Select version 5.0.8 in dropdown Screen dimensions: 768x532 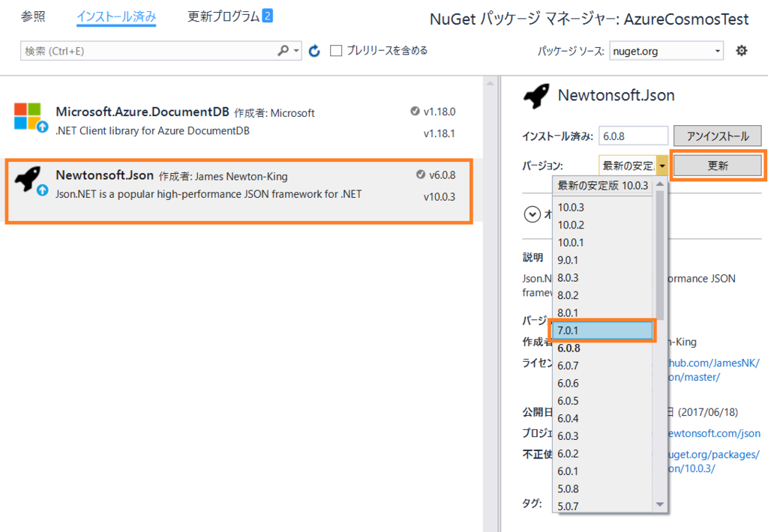click(x=602, y=489)
